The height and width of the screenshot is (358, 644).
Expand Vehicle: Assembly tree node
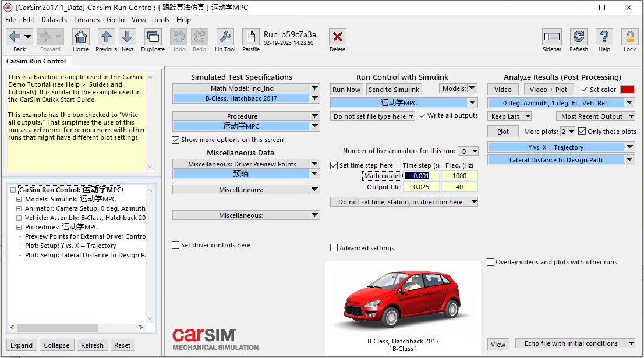pyautogui.click(x=19, y=218)
